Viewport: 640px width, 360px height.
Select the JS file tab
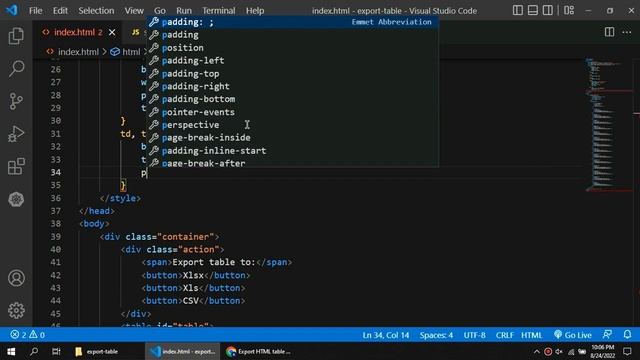point(136,32)
